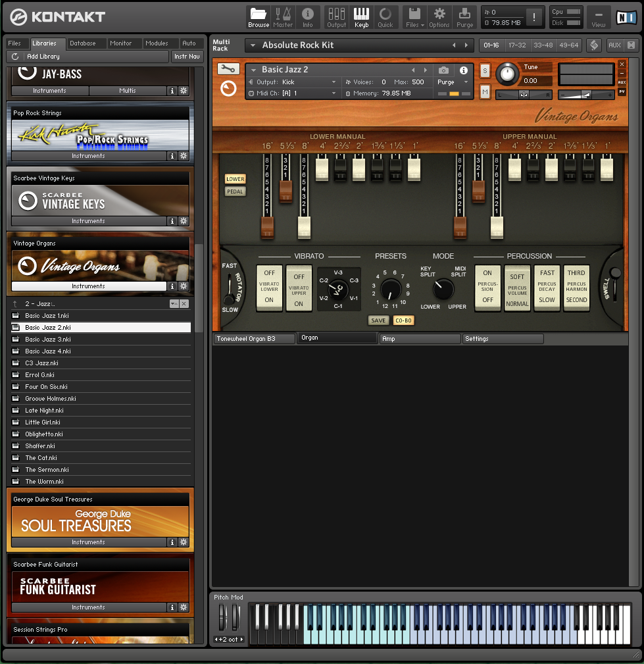Image resolution: width=644 pixels, height=664 pixels.
Task: Open the Native Instruments NI logo
Action: pyautogui.click(x=627, y=17)
